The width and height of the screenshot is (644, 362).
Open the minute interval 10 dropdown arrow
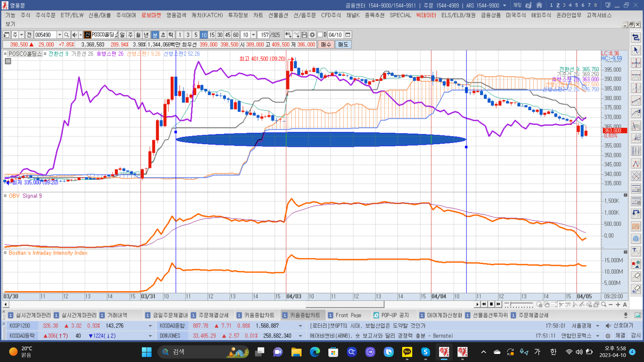254,35
